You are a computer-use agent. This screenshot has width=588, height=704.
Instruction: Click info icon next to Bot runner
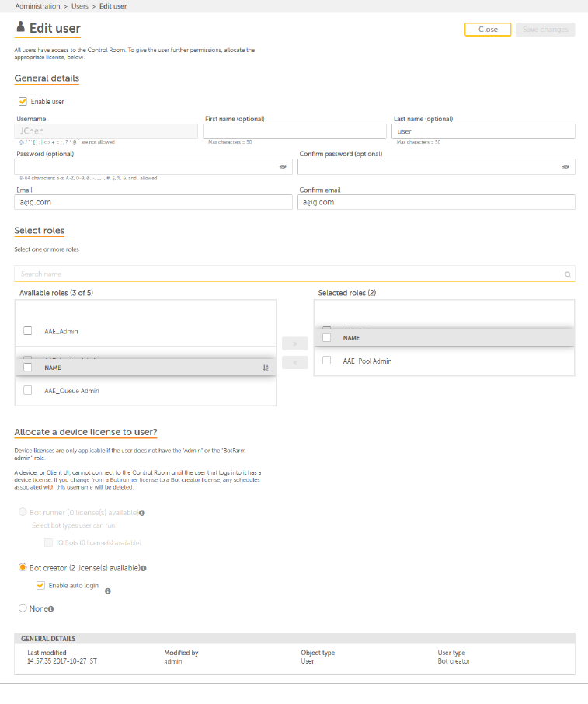pos(143,513)
